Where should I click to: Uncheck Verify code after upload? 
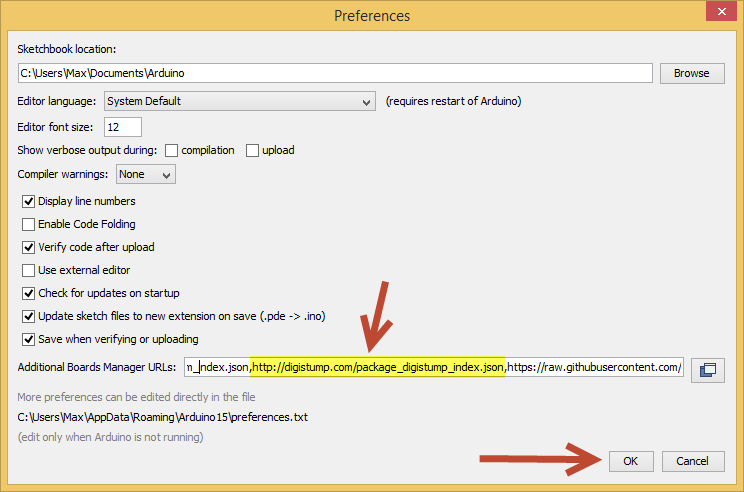[29, 247]
